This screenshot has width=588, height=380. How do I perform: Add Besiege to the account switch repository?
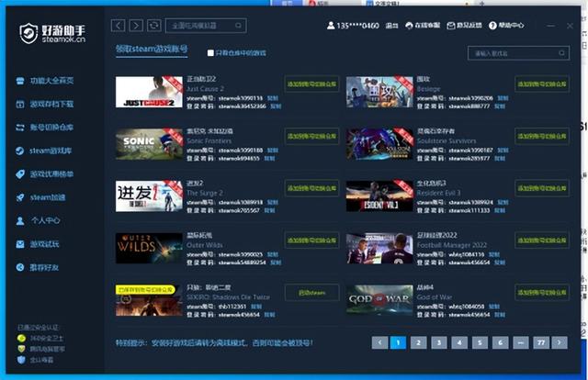coord(542,84)
